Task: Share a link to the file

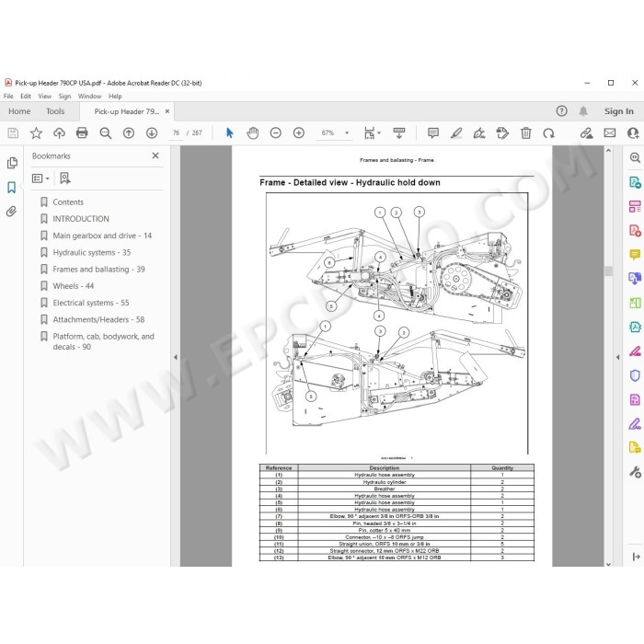Action: [586, 133]
